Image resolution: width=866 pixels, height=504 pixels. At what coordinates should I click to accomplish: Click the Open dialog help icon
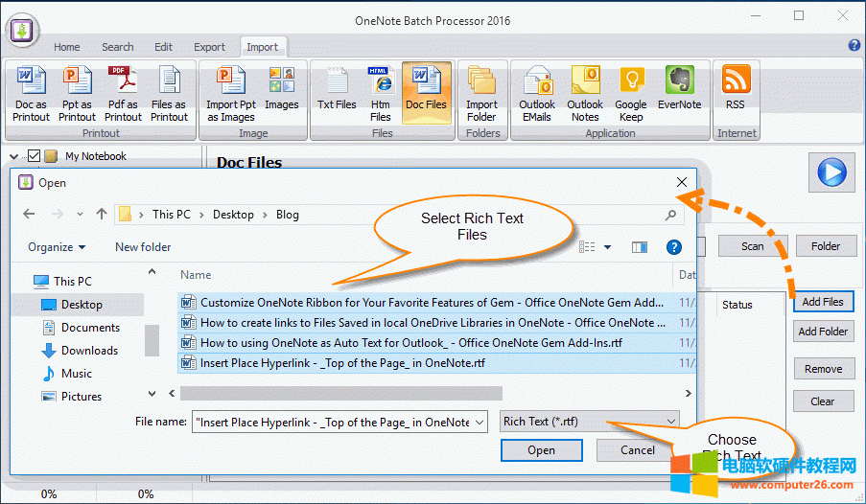(x=674, y=247)
